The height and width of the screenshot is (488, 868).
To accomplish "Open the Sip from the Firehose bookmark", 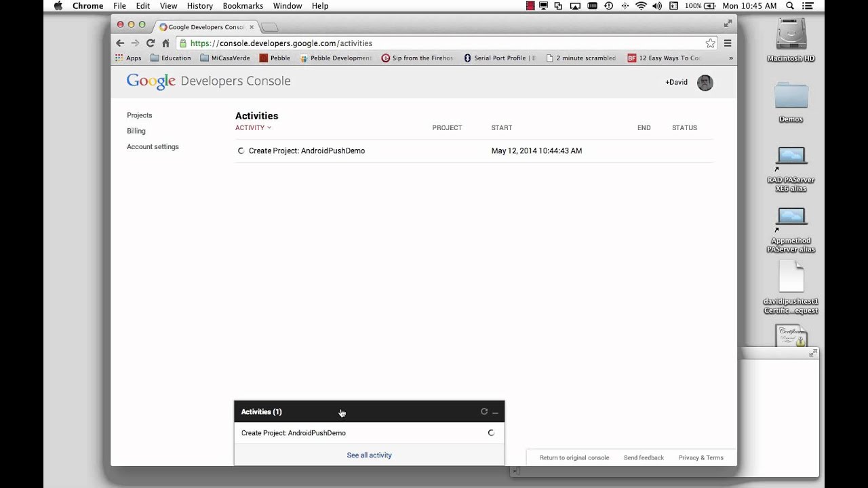I will (418, 58).
